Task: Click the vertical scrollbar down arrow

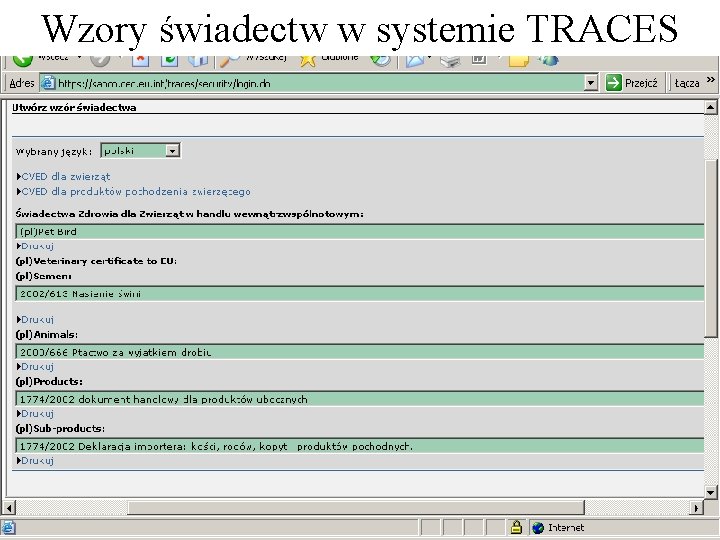Action: point(710,492)
